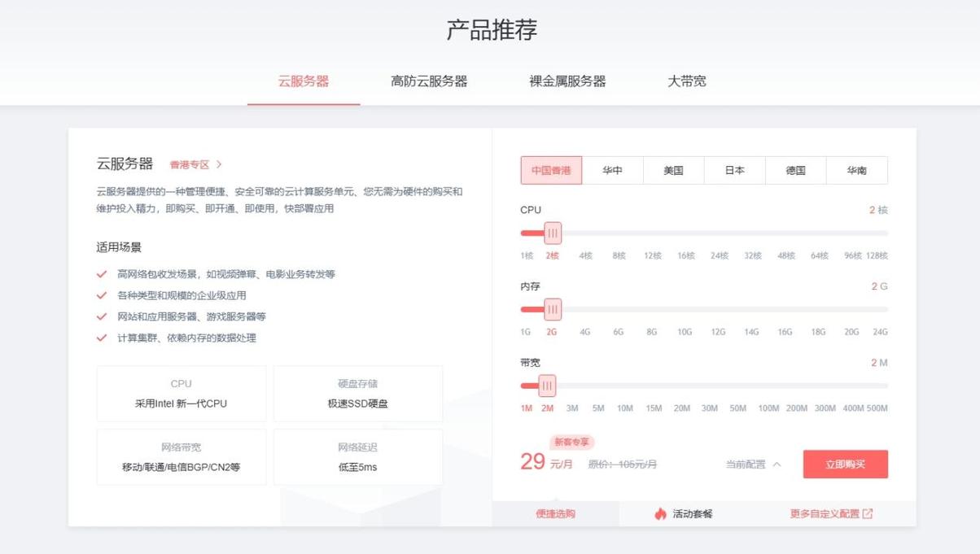Click checkmark beside 高网络包收发场景
Screen dimensions: 980x554
[x=102, y=274]
